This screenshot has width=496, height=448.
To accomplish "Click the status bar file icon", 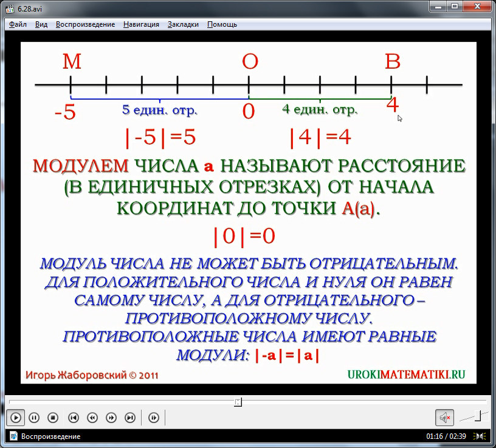I will tap(13, 436).
